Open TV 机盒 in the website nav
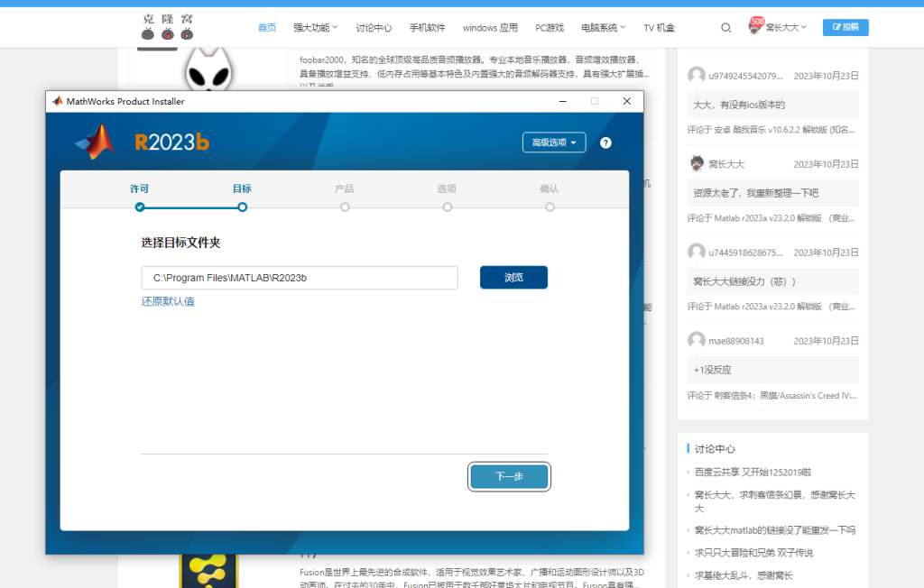The height and width of the screenshot is (588, 924). (x=659, y=28)
